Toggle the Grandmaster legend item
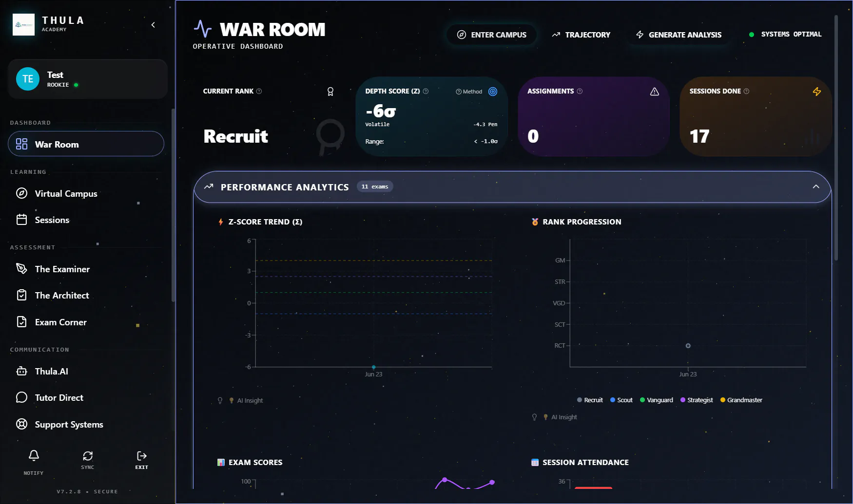This screenshot has height=504, width=853. pos(741,400)
